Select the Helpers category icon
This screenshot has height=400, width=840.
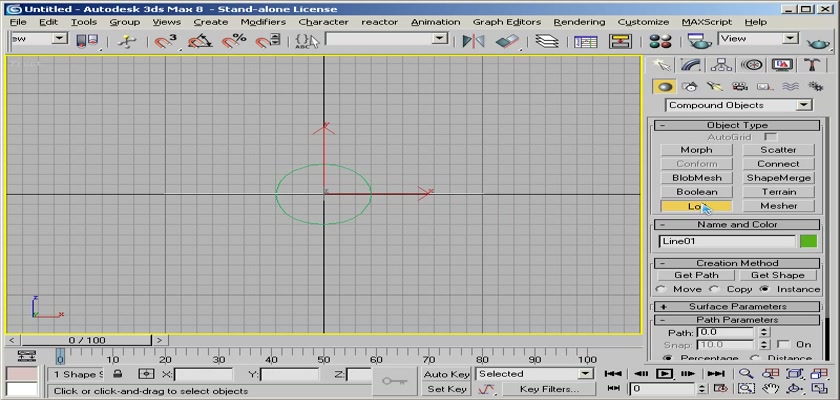pyautogui.click(x=764, y=86)
